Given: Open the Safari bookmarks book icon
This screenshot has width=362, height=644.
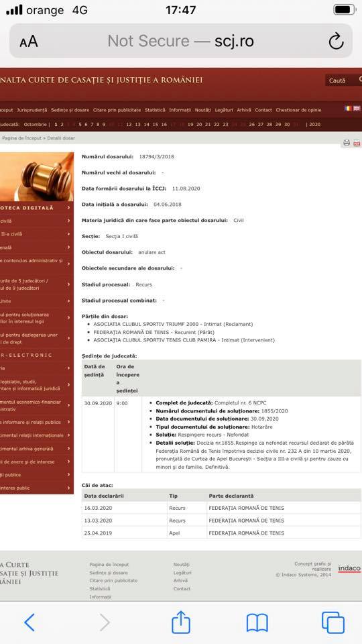Looking at the screenshot, I should (x=257, y=623).
